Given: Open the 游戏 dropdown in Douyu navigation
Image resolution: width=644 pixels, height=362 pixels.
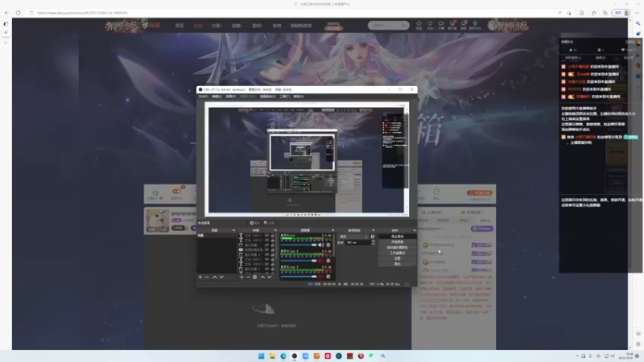Looking at the screenshot, I should pyautogui.click(x=257, y=26).
